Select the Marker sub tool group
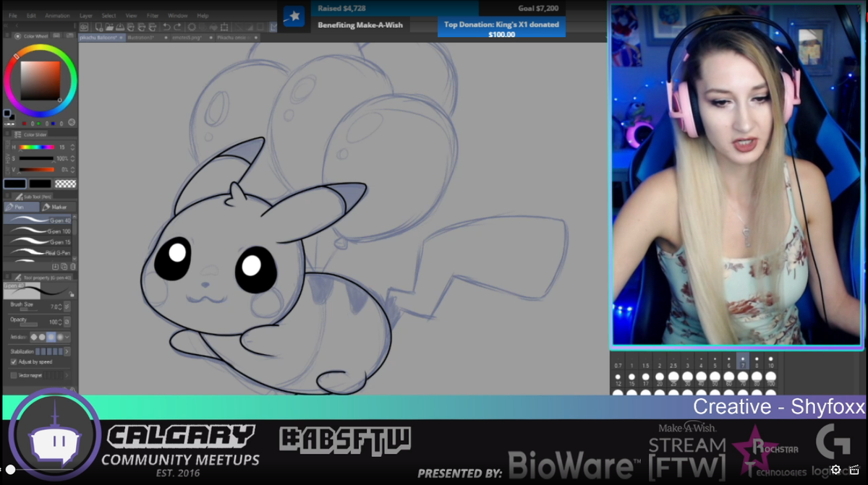The image size is (868, 485). click(59, 207)
